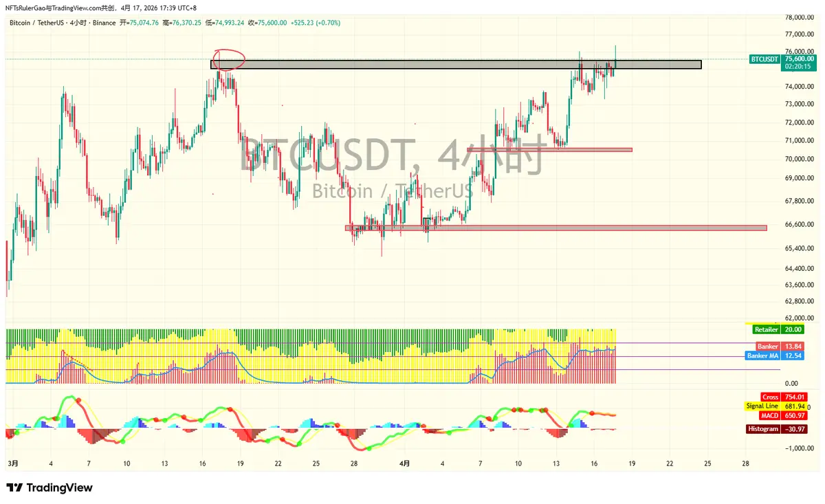This screenshot has width=825, height=504.
Task: Click the 77,000.00 price axis label
Action: 800,34
